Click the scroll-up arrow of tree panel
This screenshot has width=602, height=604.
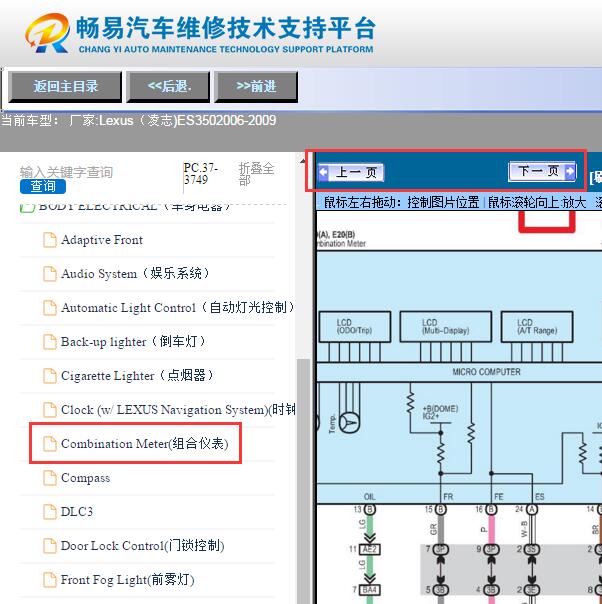(303, 161)
